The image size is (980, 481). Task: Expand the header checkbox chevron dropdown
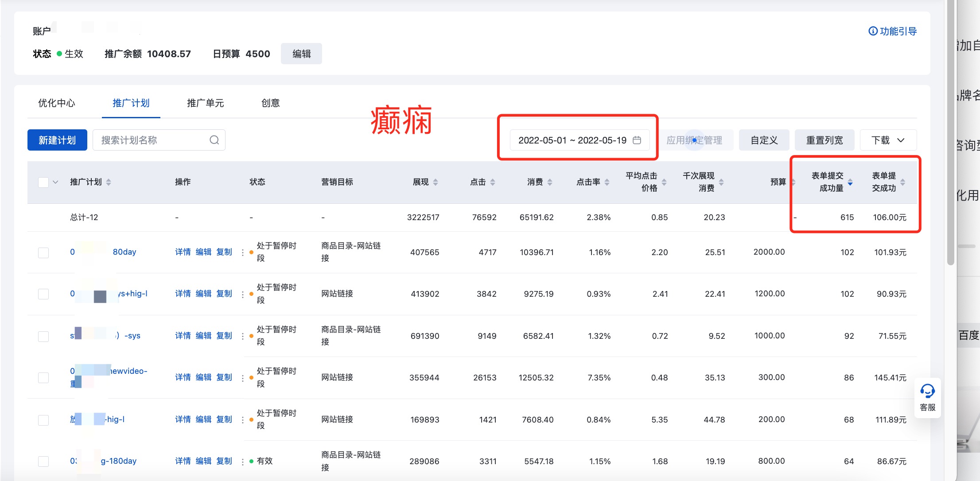(55, 182)
